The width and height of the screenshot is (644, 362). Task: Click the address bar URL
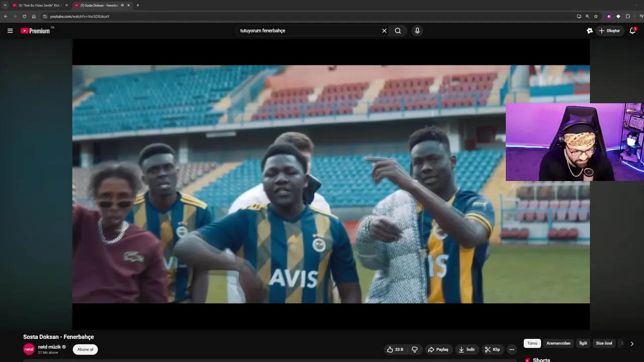[79, 16]
